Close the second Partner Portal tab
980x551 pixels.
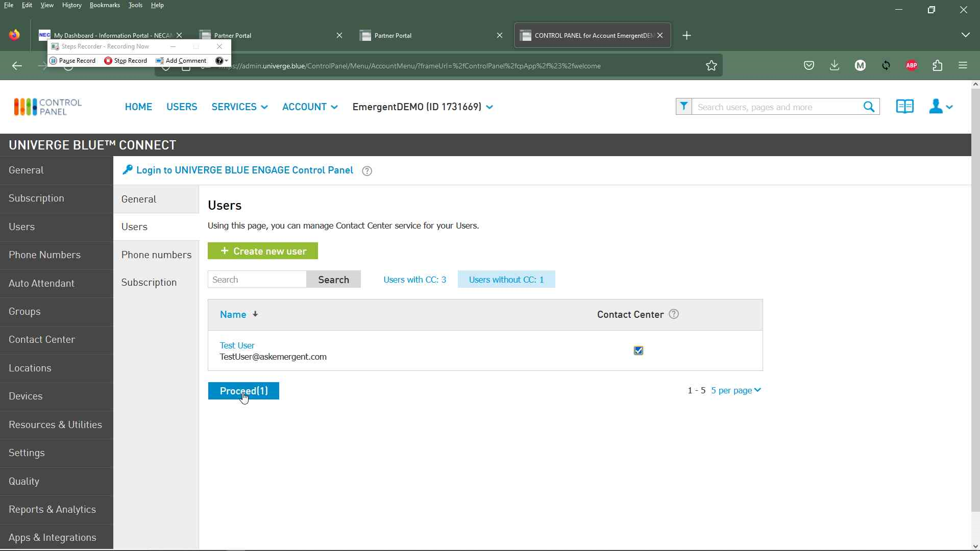point(500,36)
